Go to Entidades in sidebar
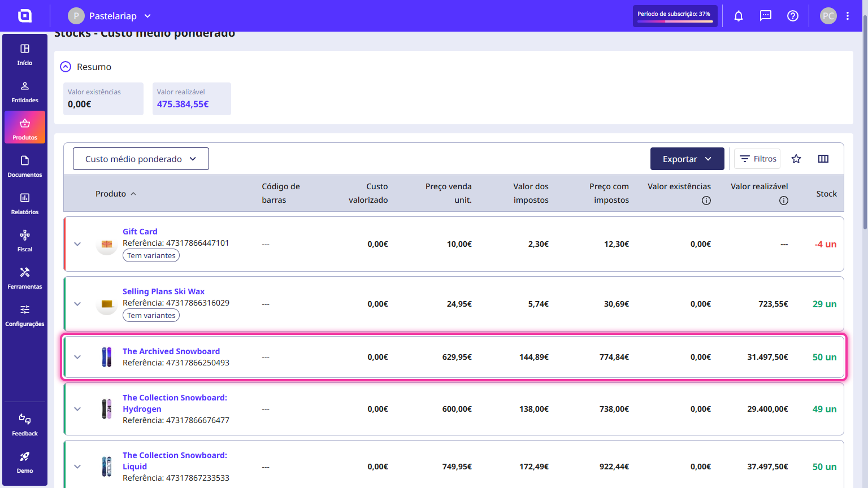The width and height of the screenshot is (868, 488). pyautogui.click(x=25, y=91)
